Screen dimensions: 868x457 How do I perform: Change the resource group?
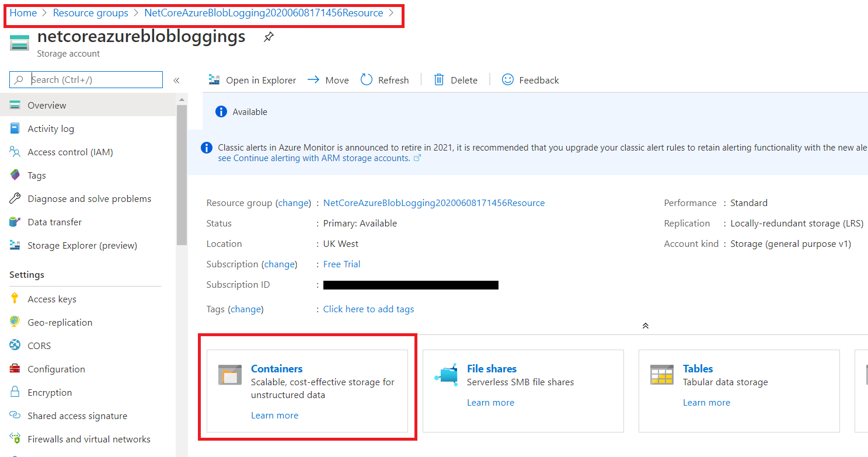tap(293, 203)
